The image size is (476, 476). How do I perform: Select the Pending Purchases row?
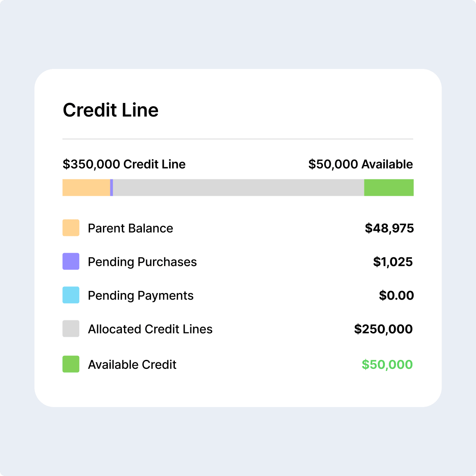coord(238,261)
